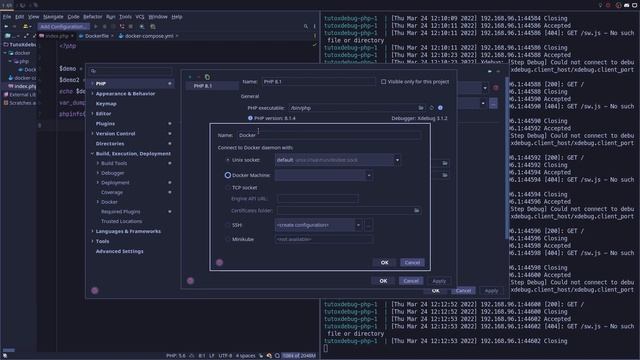Open help in the interpreters dialog
Image resolution: width=640 pixels, height=360 pixels.
point(190,281)
